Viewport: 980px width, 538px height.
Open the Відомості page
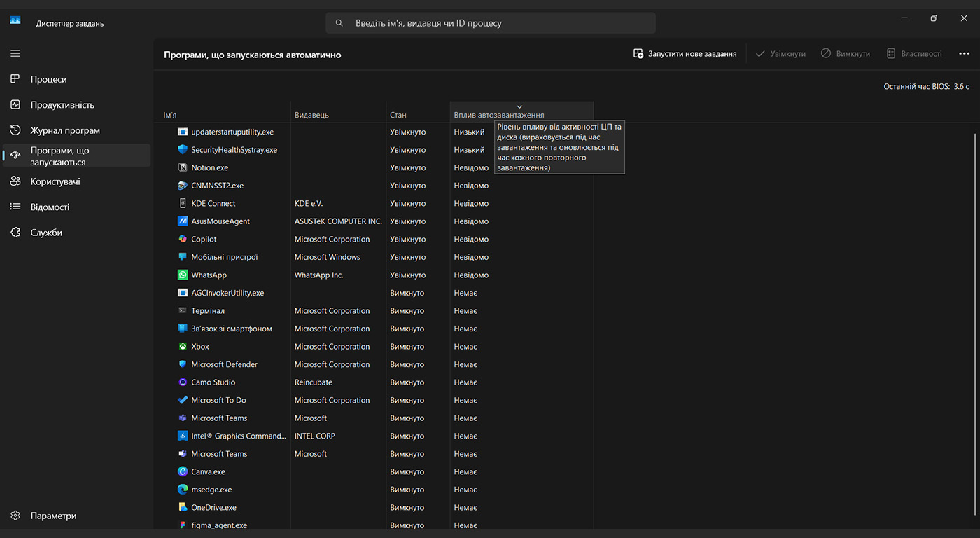[76, 207]
